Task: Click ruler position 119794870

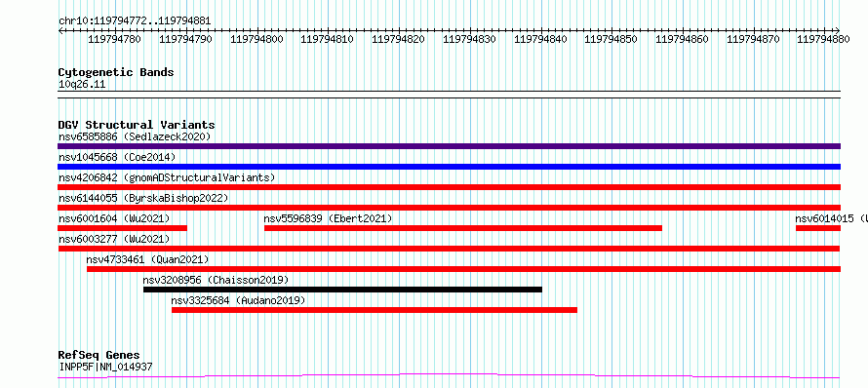Action: pos(754,39)
